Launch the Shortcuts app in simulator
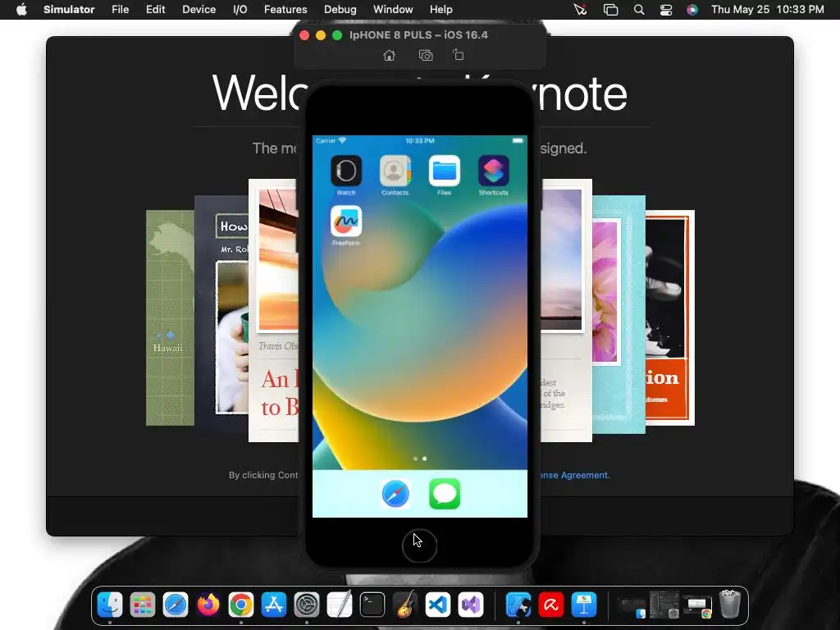The image size is (840, 630). 493,171
